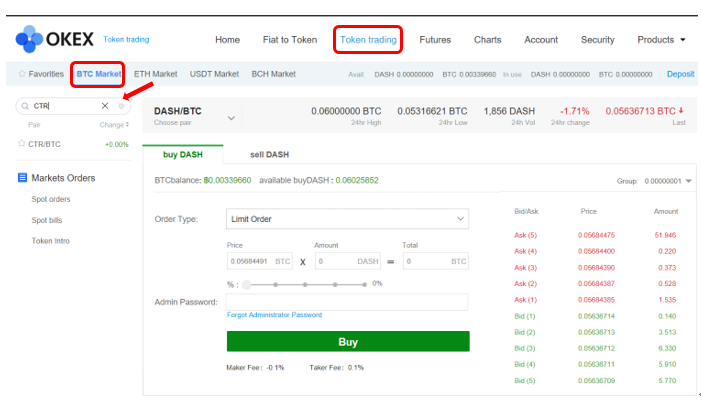This screenshot has height=401, width=701.
Task: Click the Amount DASH input field
Action: tap(348, 261)
